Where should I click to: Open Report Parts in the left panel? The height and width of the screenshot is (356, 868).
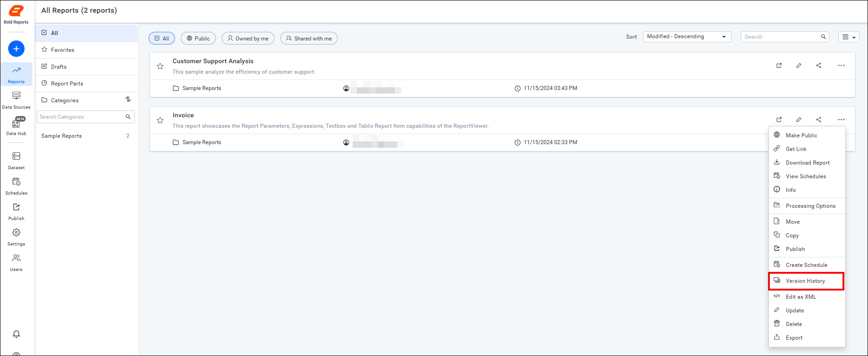coord(86,84)
